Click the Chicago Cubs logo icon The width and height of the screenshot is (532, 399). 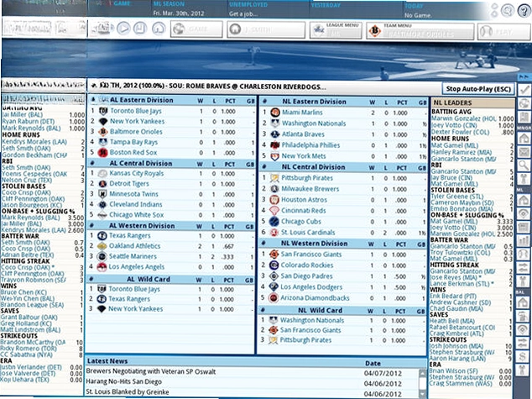point(274,222)
